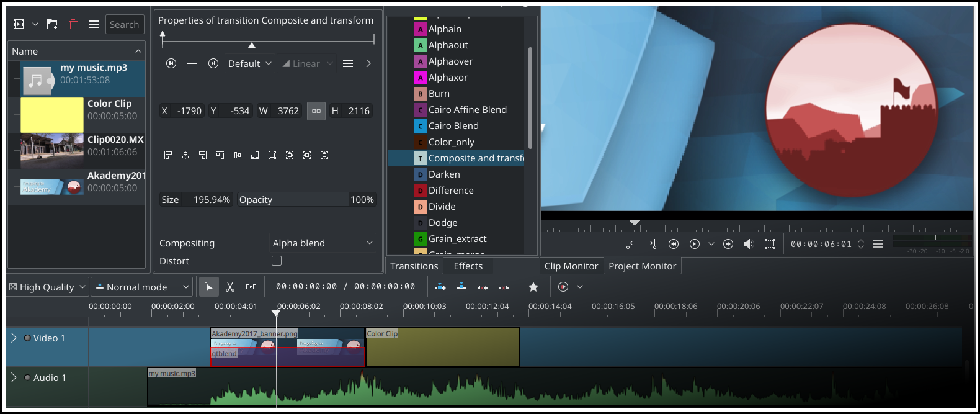The height and width of the screenshot is (414, 980).
Task: Click the bin Search field
Action: click(125, 24)
